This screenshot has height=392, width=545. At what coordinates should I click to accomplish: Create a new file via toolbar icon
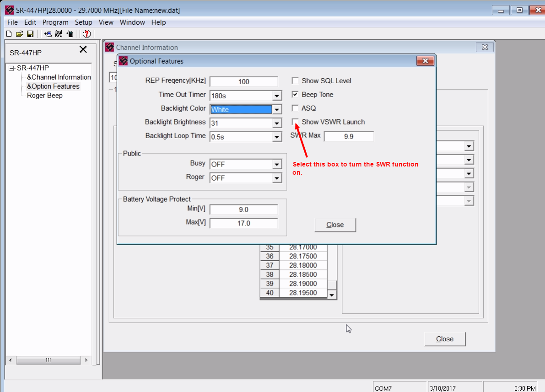point(9,34)
